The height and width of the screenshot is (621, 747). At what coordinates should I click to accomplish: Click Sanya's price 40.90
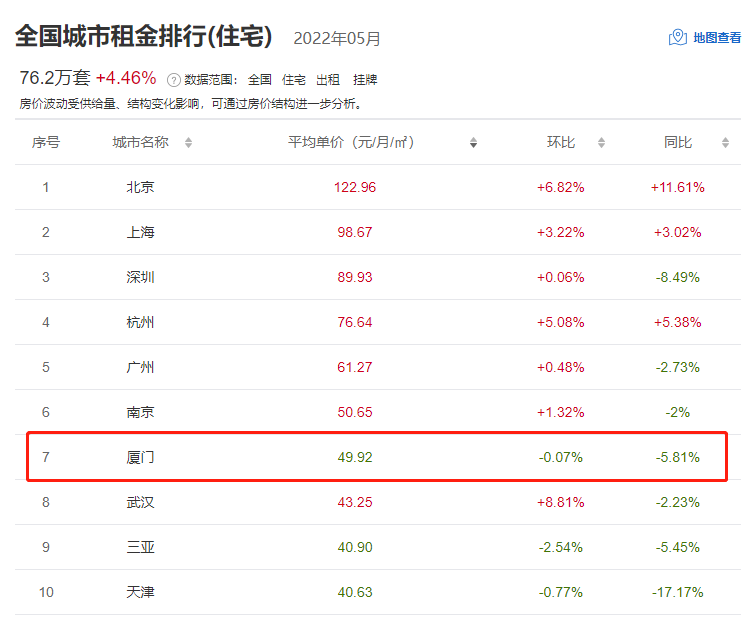355,547
